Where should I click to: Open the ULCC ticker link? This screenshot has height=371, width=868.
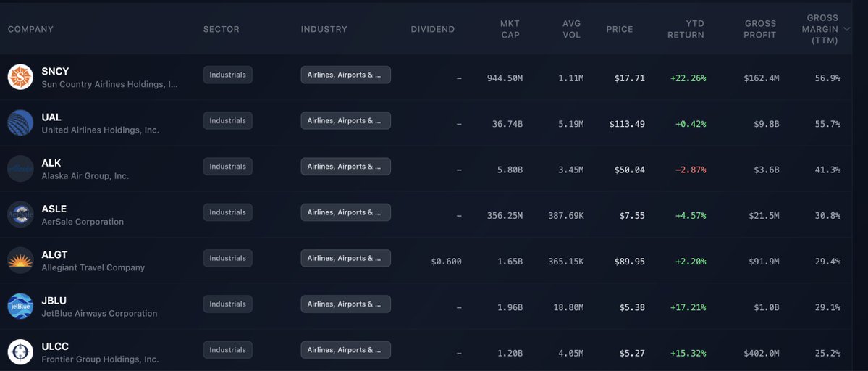coord(55,346)
